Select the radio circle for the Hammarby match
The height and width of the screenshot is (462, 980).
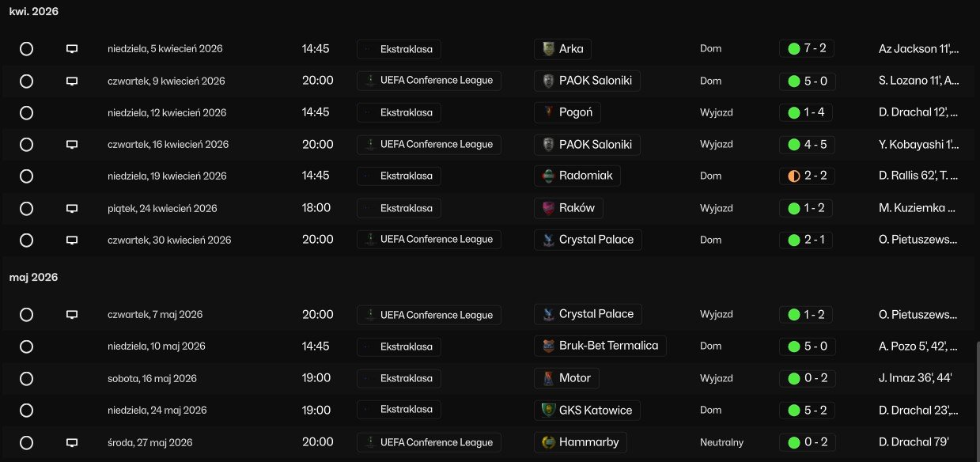[x=26, y=442]
